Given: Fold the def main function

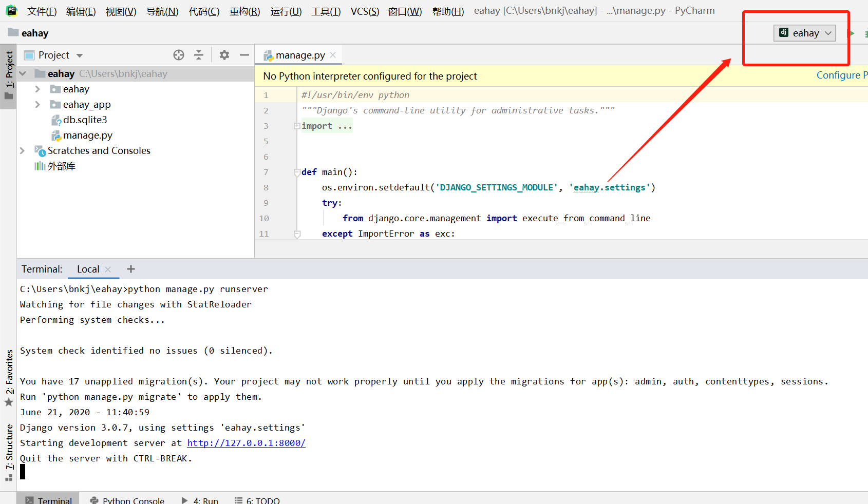Looking at the screenshot, I should (x=297, y=172).
